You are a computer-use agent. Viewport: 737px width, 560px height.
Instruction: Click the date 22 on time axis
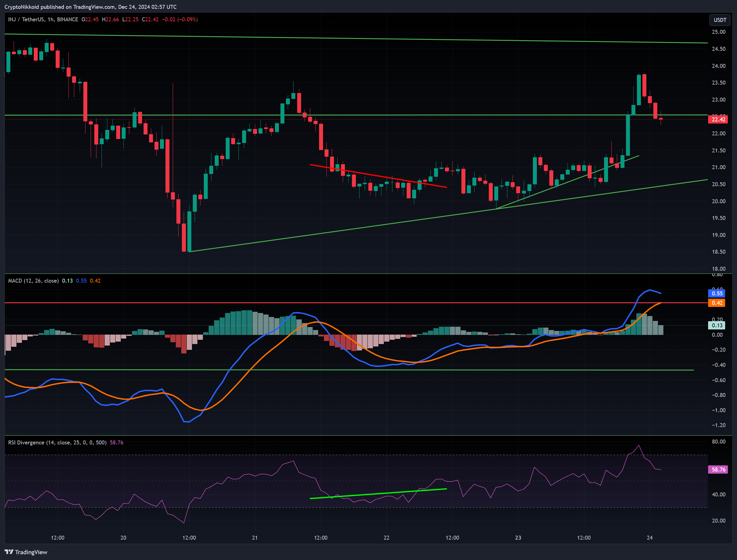[x=386, y=538]
